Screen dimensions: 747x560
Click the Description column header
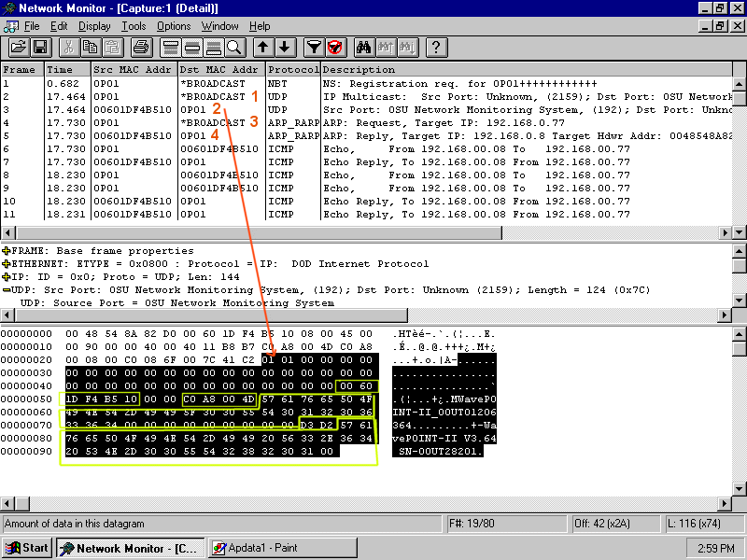pyautogui.click(x=527, y=69)
